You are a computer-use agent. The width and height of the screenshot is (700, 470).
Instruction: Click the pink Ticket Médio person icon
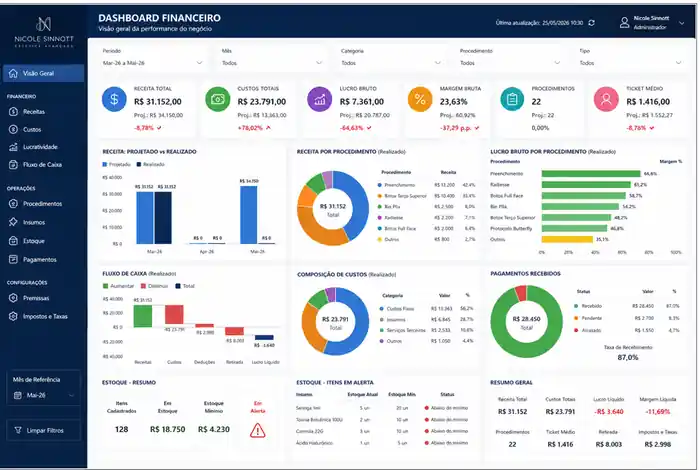coord(606,99)
